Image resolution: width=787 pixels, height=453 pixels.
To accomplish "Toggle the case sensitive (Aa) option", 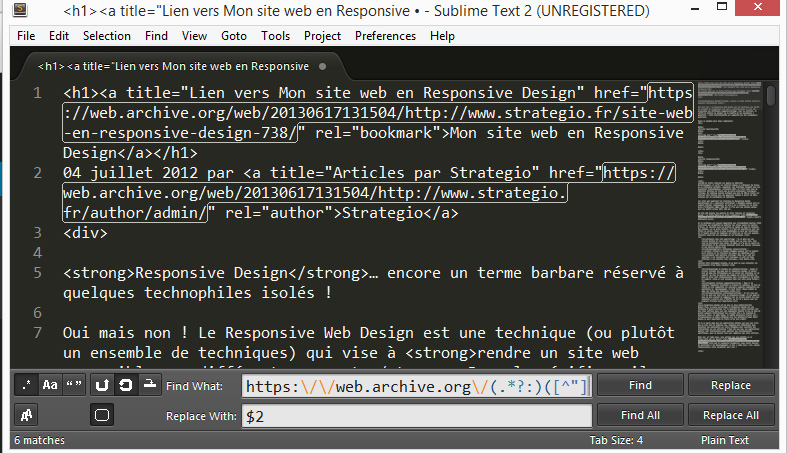I will 49,385.
